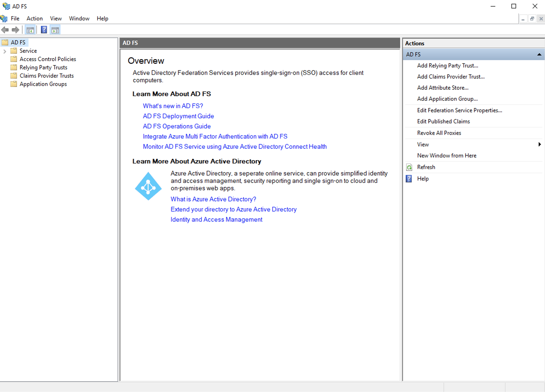Click the blue Help toolbar icon

(44, 30)
